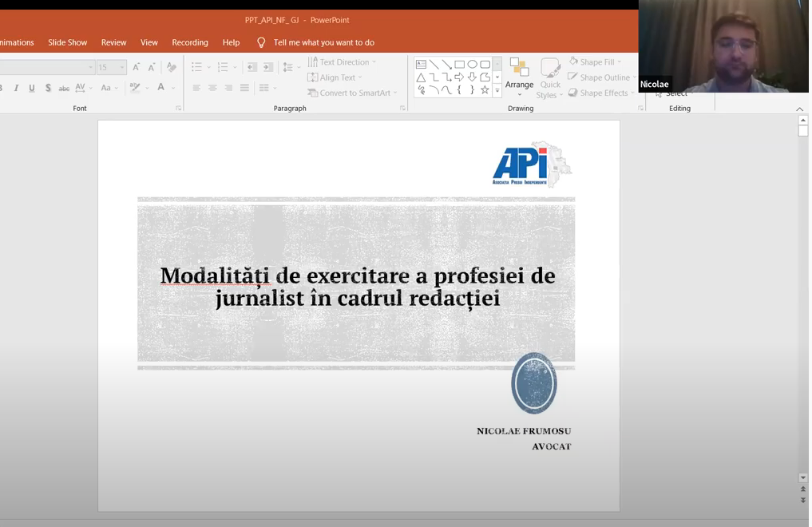Click the Tell me search field
The height and width of the screenshot is (527, 812).
point(323,42)
